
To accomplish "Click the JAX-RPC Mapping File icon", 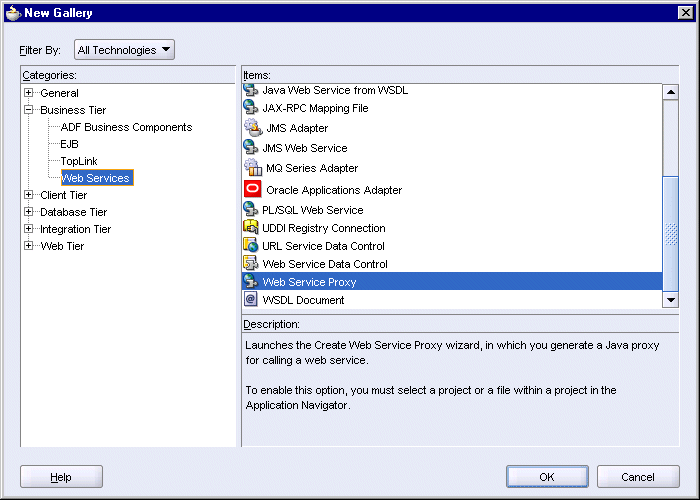I will (250, 108).
